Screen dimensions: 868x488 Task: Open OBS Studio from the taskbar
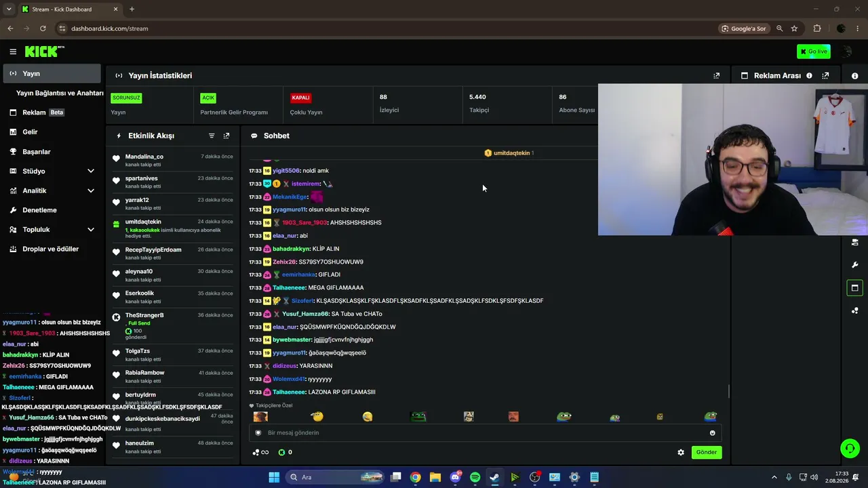click(x=534, y=477)
